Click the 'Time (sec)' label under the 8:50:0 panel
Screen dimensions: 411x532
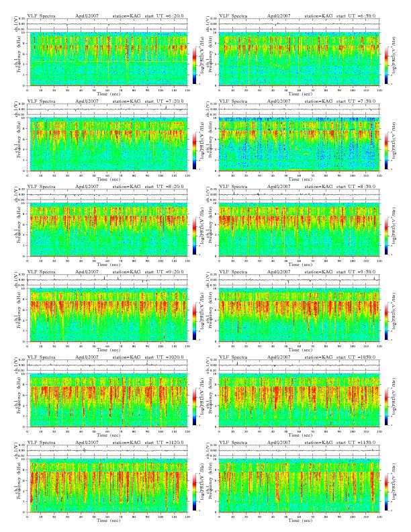300,264
